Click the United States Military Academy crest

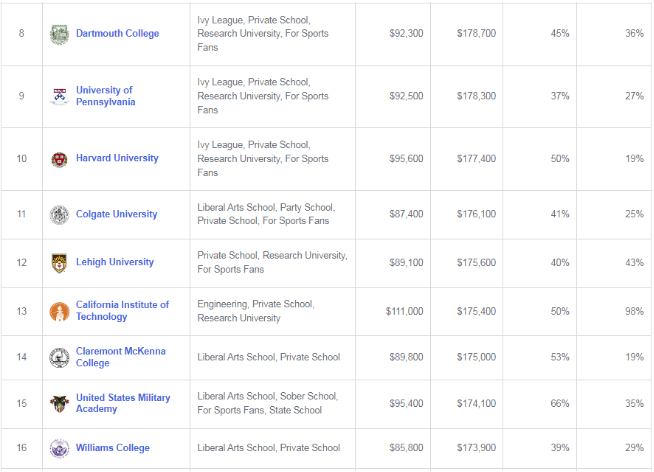coord(59,404)
